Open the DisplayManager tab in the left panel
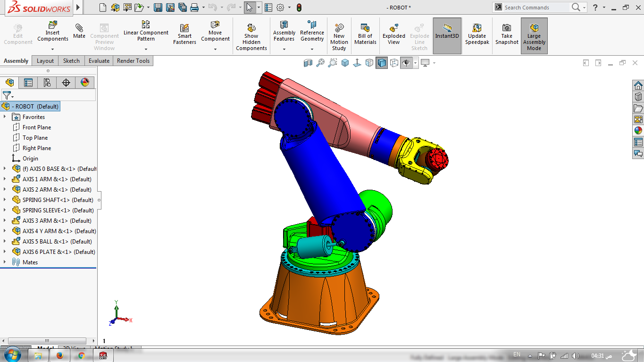 85,82
